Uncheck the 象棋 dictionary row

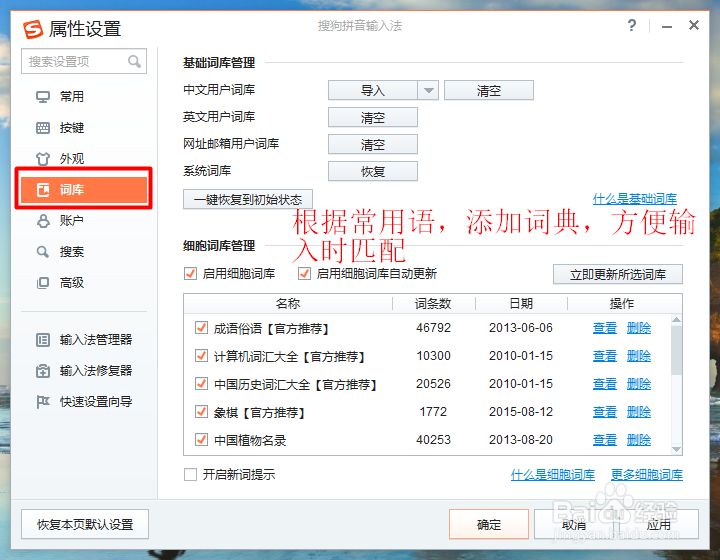click(x=201, y=412)
